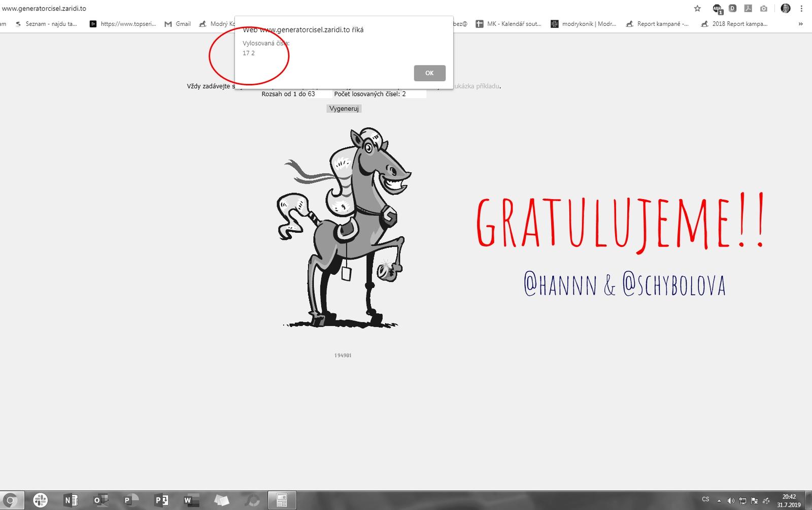This screenshot has width=812, height=510.
Task: Open the Adobe Acrobat extension
Action: point(748,9)
